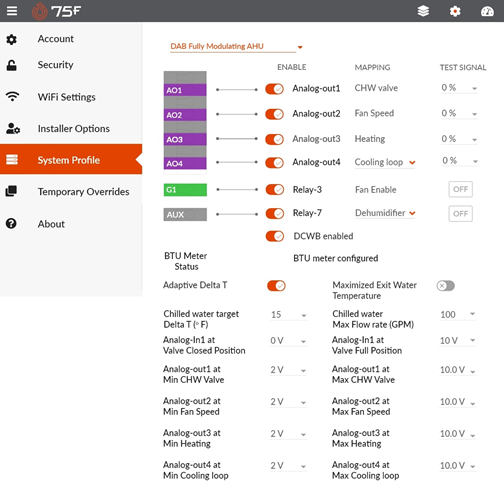
Task: Open the hamburger menu icon
Action: pyautogui.click(x=12, y=11)
